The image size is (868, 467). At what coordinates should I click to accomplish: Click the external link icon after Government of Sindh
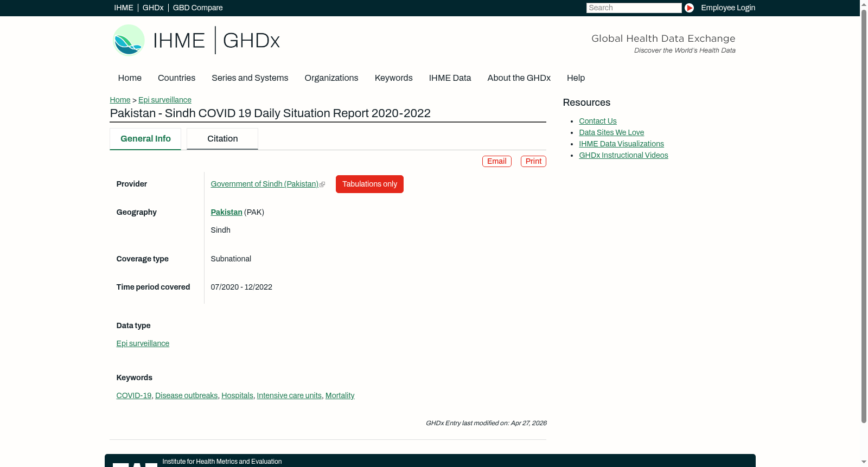(322, 184)
